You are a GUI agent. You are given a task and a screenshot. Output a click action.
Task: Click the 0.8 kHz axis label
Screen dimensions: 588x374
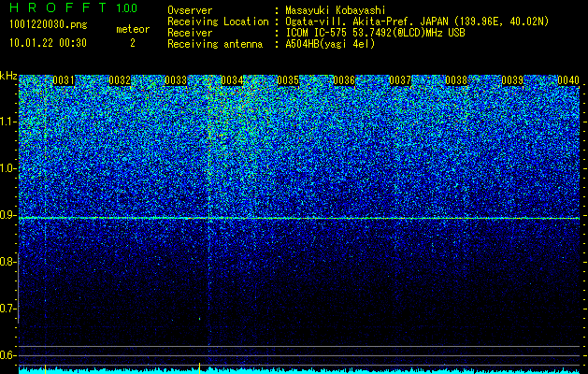click(7, 262)
